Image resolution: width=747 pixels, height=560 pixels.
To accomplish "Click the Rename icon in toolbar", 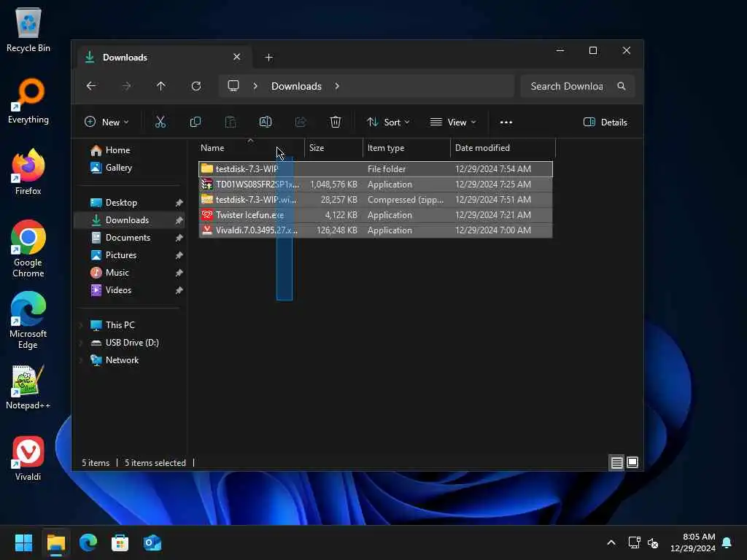I will 266,122.
